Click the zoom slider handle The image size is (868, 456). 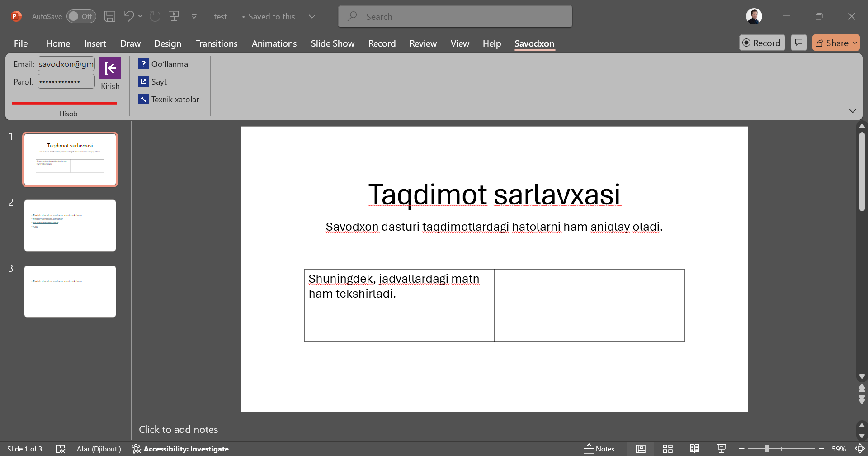point(767,449)
